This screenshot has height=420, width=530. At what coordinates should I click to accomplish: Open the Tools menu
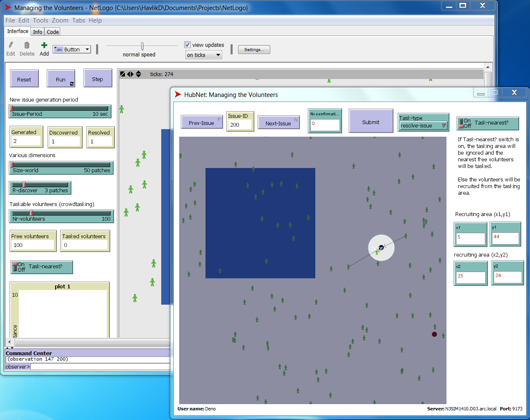click(x=40, y=20)
